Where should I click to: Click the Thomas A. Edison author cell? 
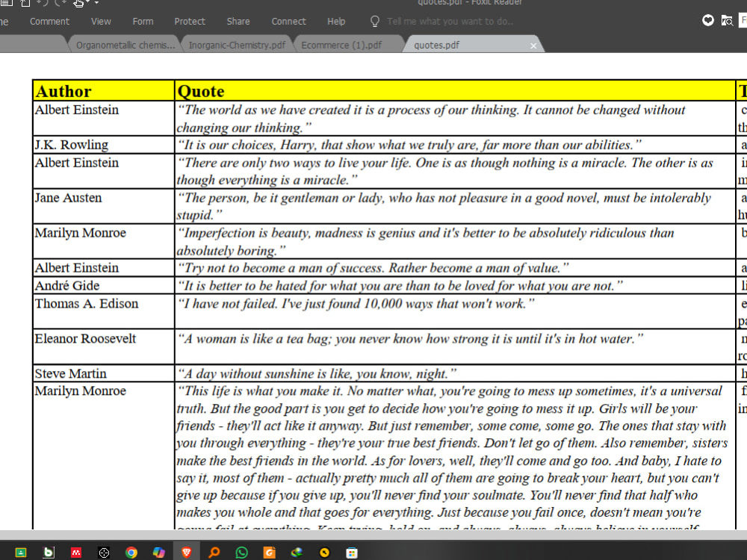click(x=103, y=311)
